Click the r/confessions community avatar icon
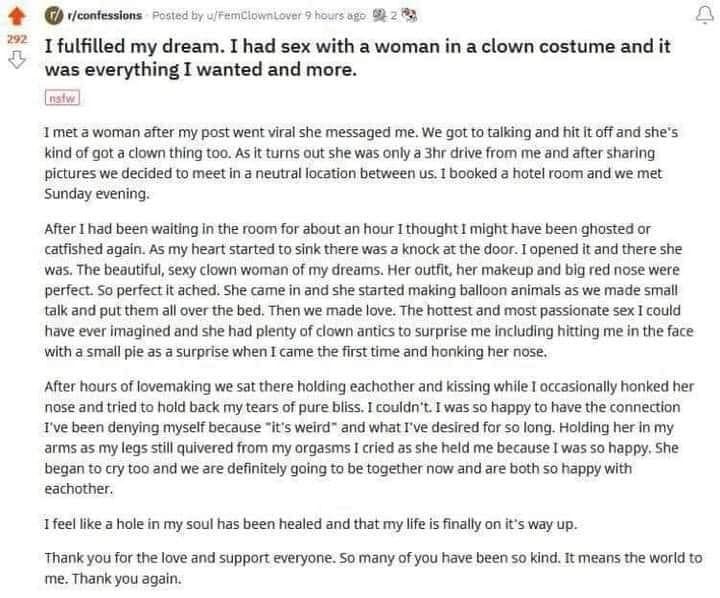 click(53, 16)
